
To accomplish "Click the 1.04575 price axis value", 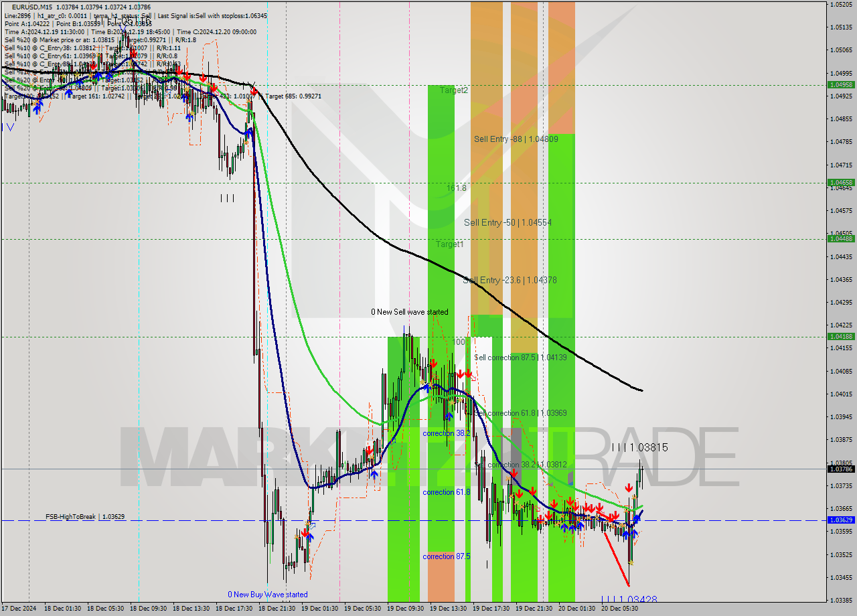I will (x=841, y=211).
